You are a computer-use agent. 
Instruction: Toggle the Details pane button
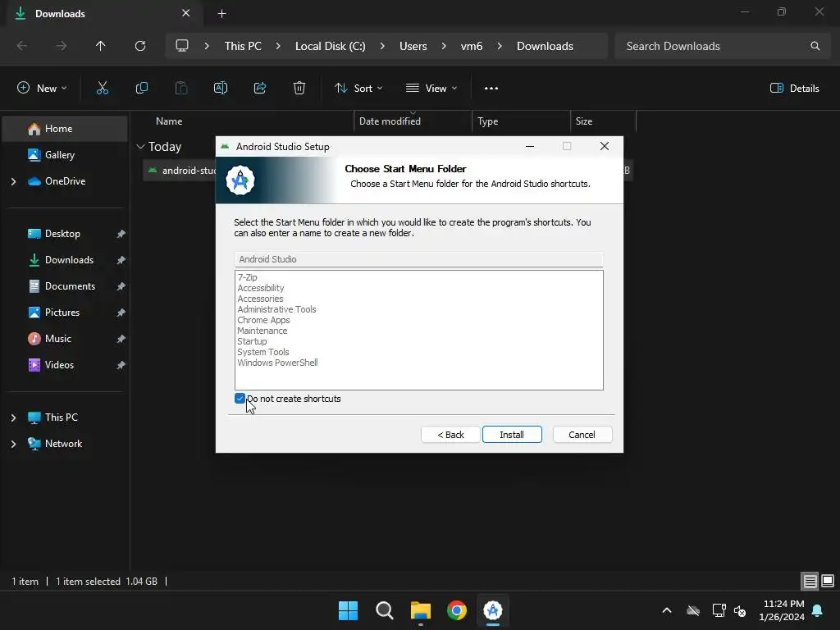click(x=794, y=89)
